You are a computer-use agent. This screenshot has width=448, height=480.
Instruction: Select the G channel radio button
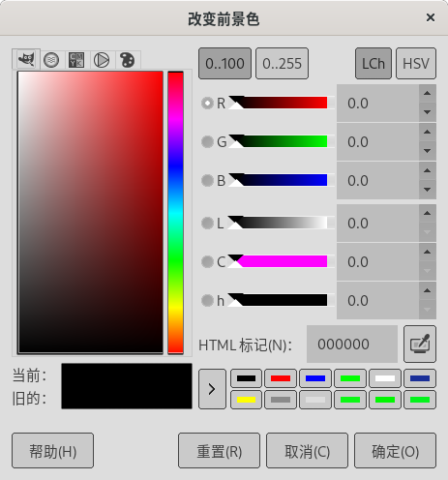pyautogui.click(x=207, y=142)
